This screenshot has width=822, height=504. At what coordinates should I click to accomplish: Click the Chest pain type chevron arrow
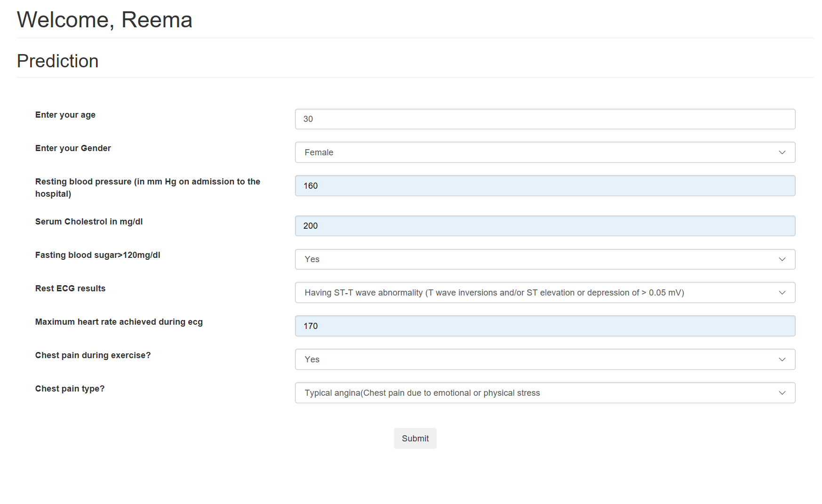point(782,393)
